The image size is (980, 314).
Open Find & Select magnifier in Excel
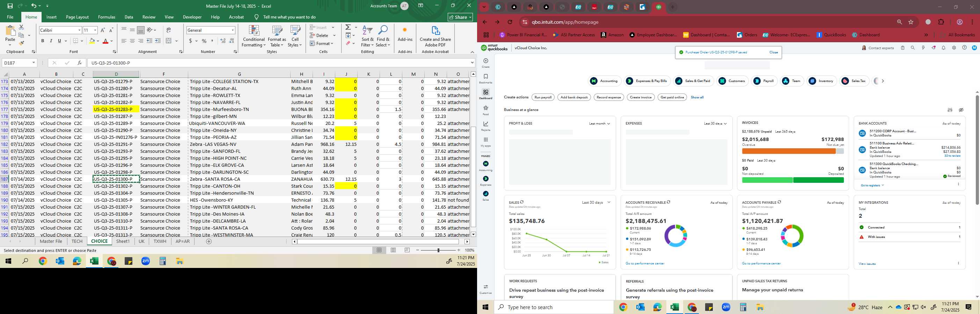point(383,37)
